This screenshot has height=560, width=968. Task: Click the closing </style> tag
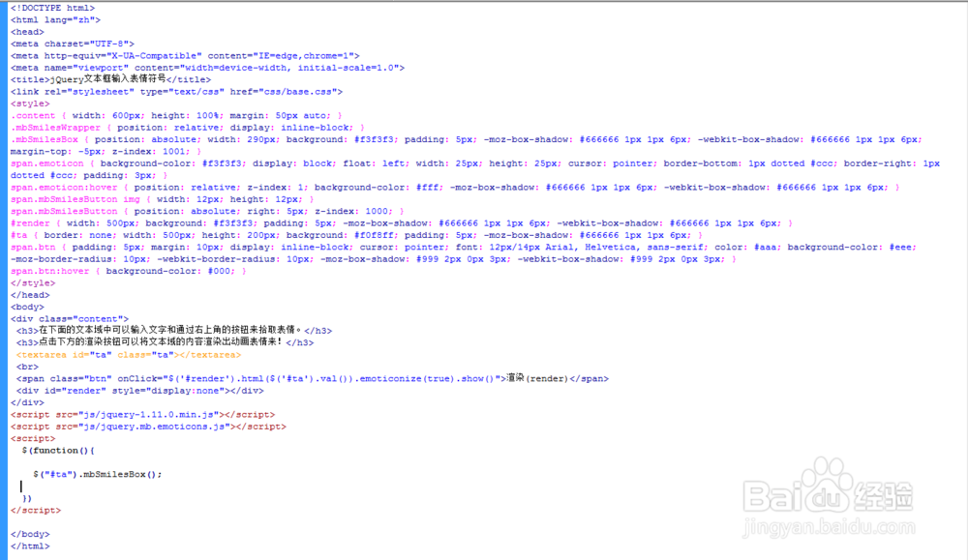(33, 283)
